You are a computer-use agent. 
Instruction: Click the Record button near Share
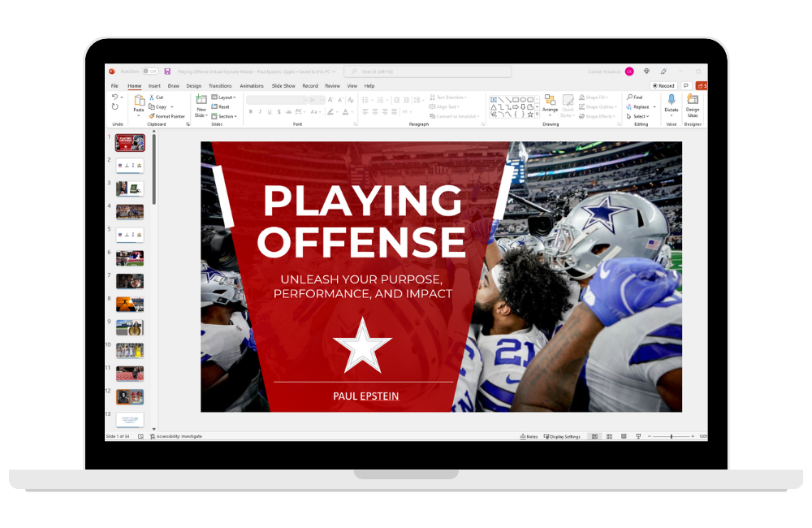[x=663, y=85]
